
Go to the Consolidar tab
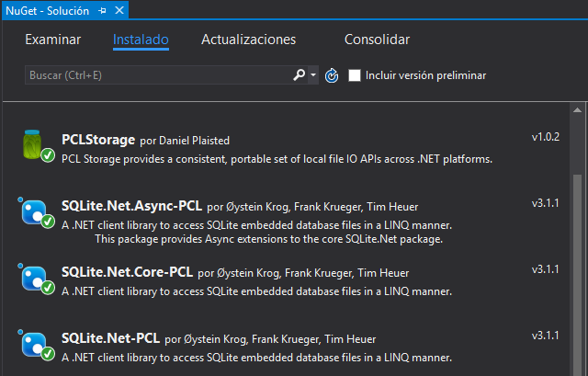[x=377, y=40]
